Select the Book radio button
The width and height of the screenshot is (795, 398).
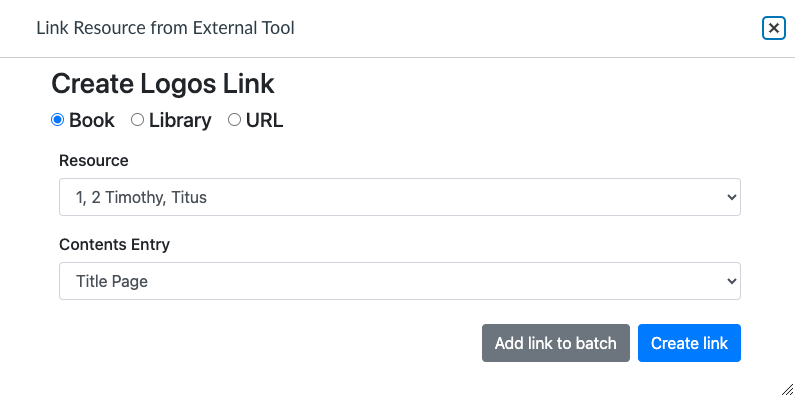(57, 120)
